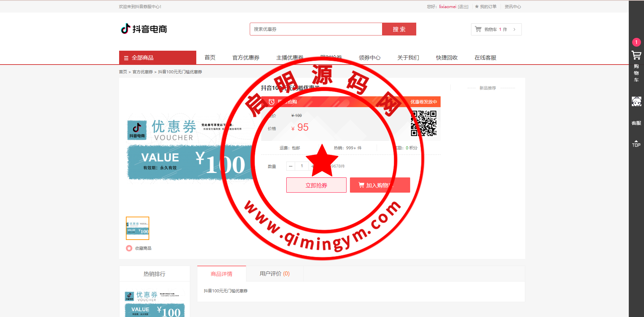Screen dimensions: 644x317
Task: Open the 官方优惠券 menu item
Action: click(x=246, y=58)
